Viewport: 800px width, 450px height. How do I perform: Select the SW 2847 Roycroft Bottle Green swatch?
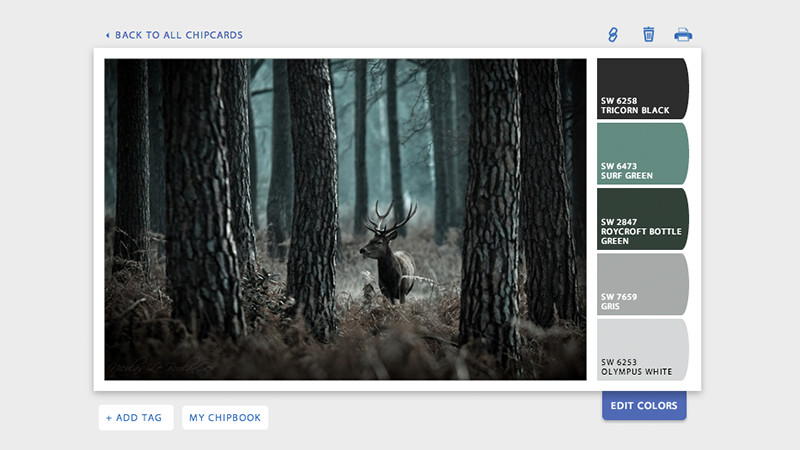coord(643,219)
